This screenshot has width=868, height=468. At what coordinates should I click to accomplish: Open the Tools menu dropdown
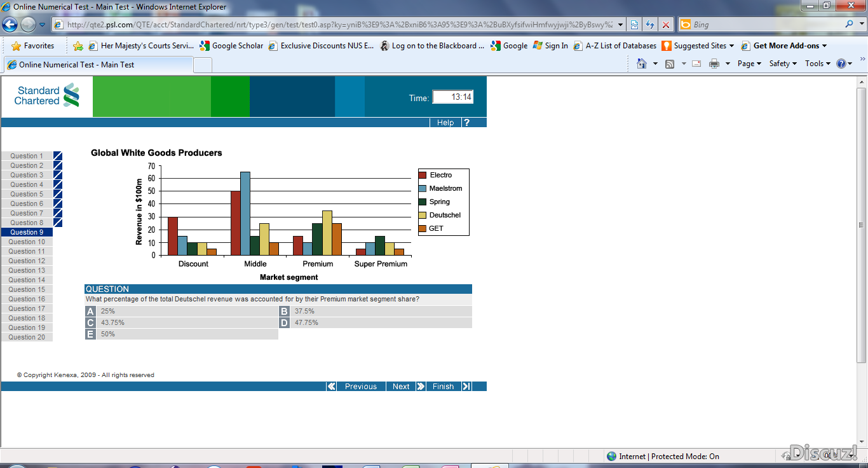pyautogui.click(x=817, y=64)
